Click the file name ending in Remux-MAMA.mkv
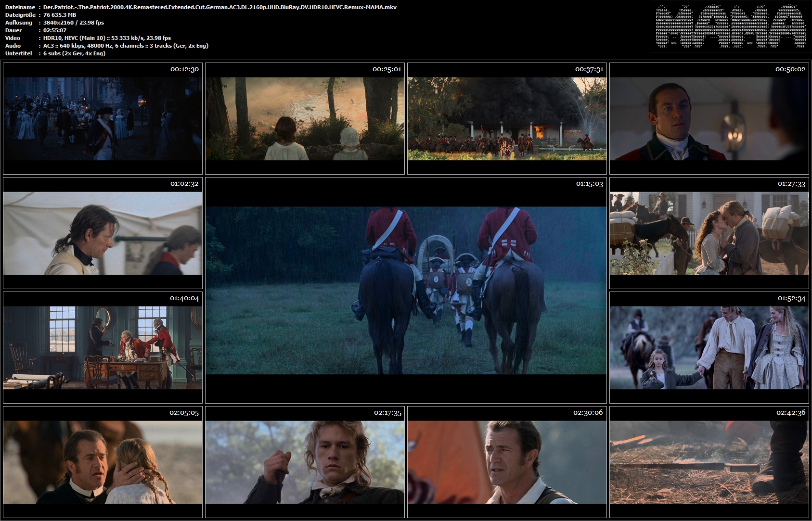 220,7
